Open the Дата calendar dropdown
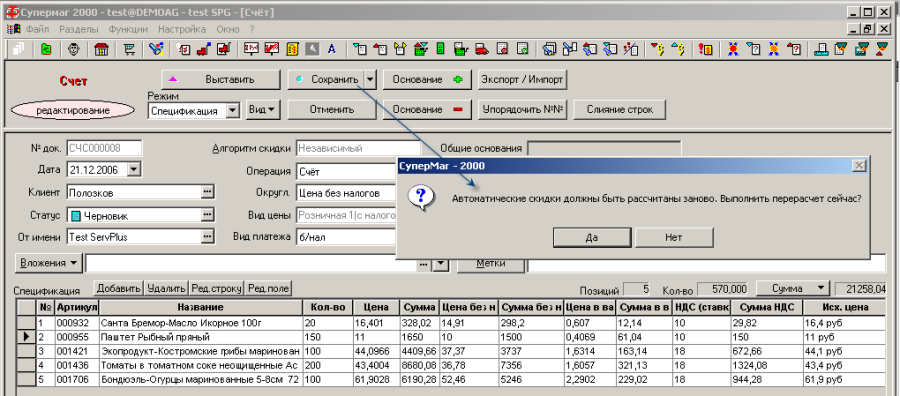The height and width of the screenshot is (396, 900). click(133, 169)
